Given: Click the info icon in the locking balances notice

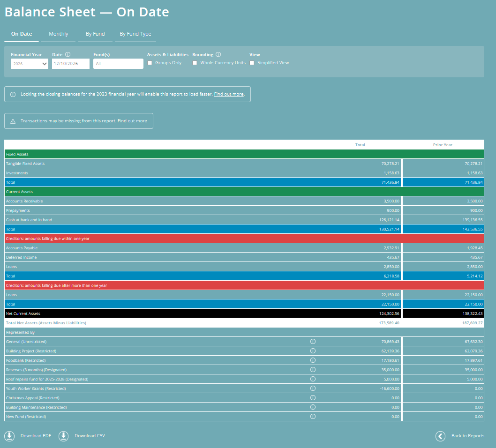Looking at the screenshot, I should coord(13,94).
